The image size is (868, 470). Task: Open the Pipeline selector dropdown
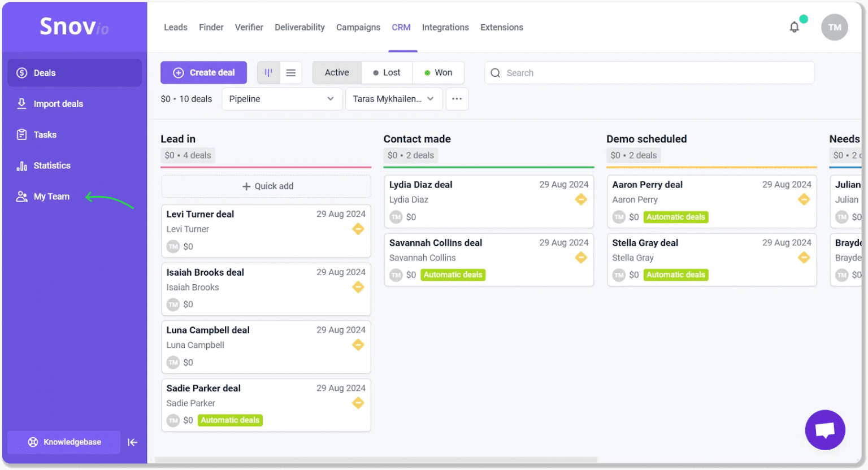point(281,99)
